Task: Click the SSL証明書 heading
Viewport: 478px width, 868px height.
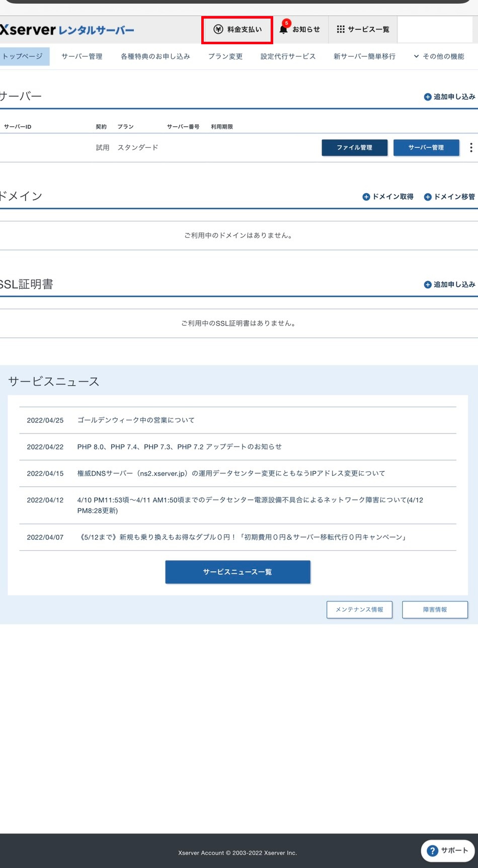Action: (26, 284)
